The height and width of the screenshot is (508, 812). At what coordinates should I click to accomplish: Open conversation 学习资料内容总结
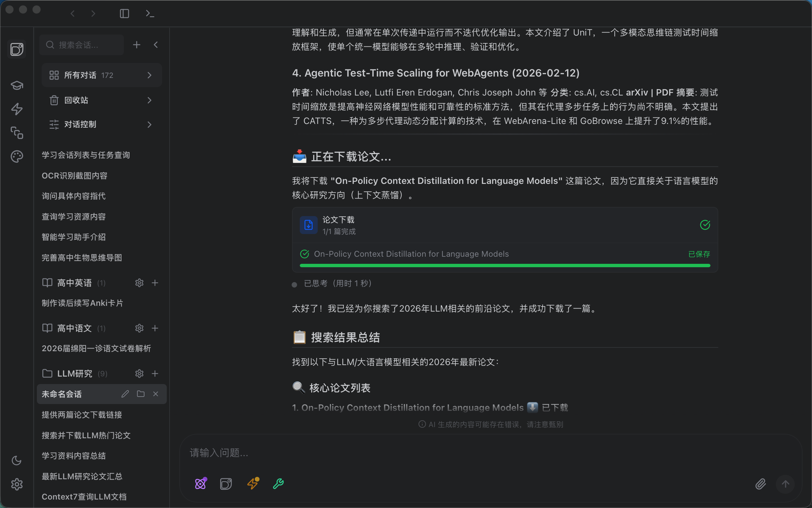[74, 456]
